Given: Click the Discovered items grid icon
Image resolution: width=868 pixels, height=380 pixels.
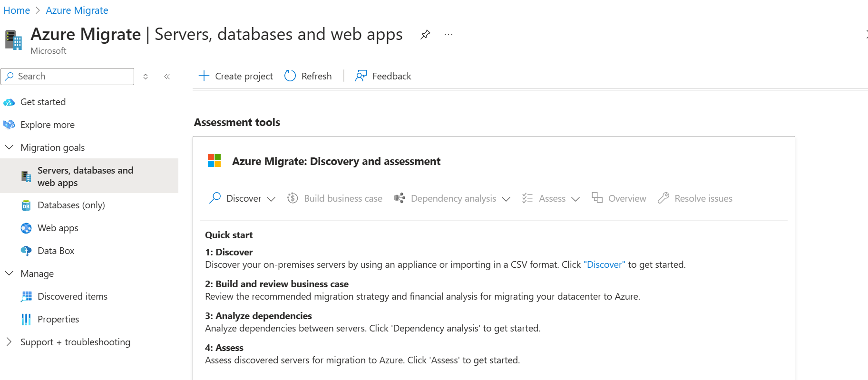Looking at the screenshot, I should (x=26, y=297).
